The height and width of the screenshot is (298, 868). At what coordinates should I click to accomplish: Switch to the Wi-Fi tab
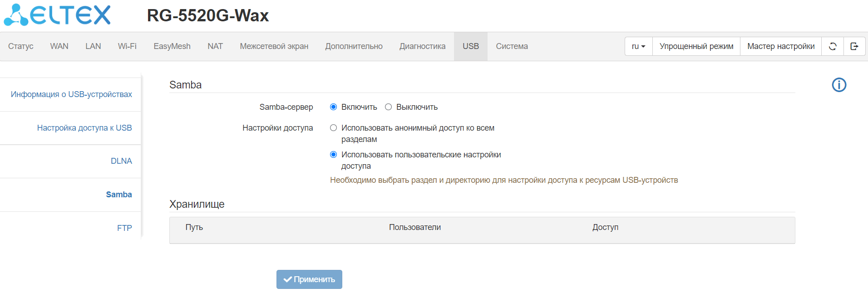127,46
